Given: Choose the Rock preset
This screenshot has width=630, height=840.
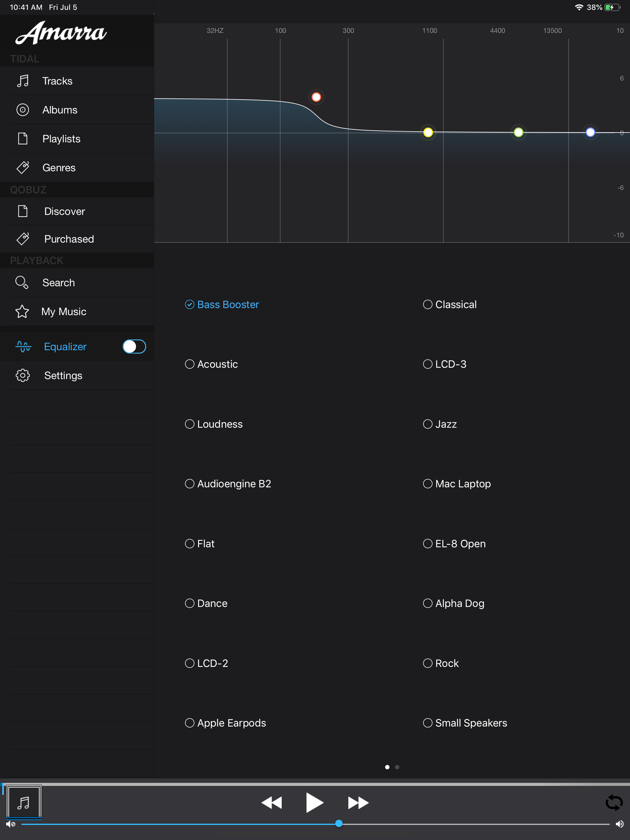Looking at the screenshot, I should 428,663.
